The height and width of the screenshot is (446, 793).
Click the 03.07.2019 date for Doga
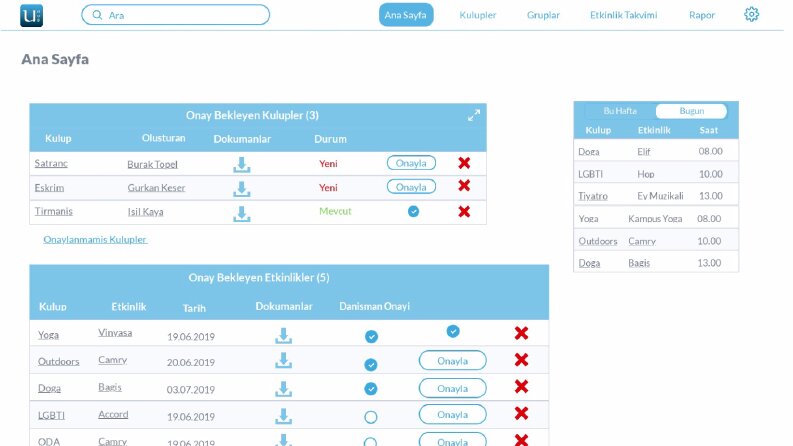(191, 389)
